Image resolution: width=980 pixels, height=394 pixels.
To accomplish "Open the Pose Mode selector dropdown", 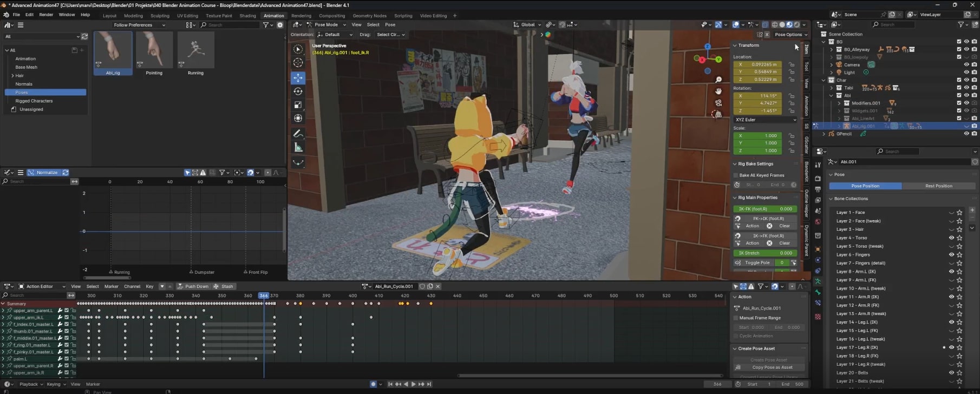I will (325, 25).
